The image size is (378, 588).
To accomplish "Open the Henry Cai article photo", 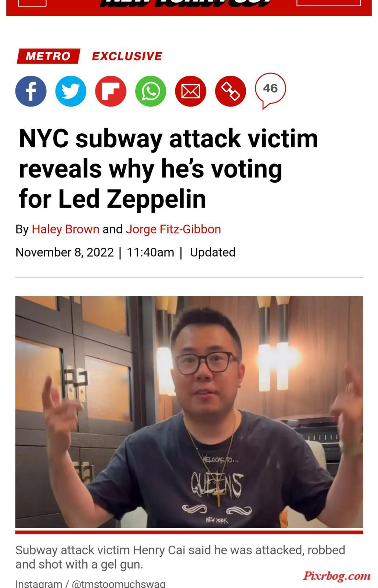I will pyautogui.click(x=189, y=412).
